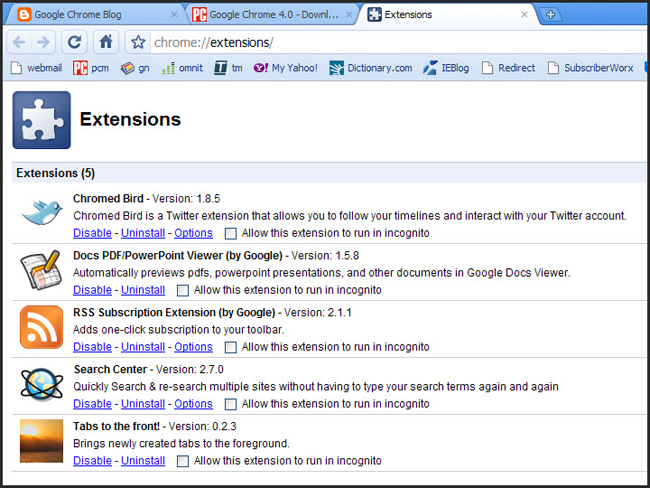Allow Docs PDF/PowerPoint Viewer in incognito
The height and width of the screenshot is (488, 650).
tap(183, 291)
